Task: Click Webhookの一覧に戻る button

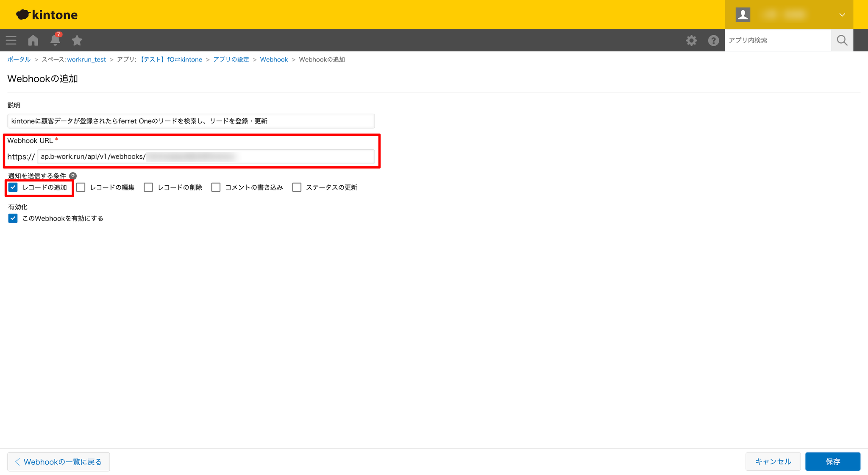Action: [x=58, y=461]
